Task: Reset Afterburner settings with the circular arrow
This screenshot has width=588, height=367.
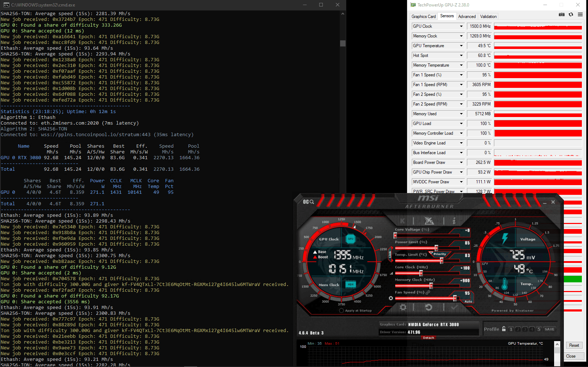Action: click(x=428, y=307)
